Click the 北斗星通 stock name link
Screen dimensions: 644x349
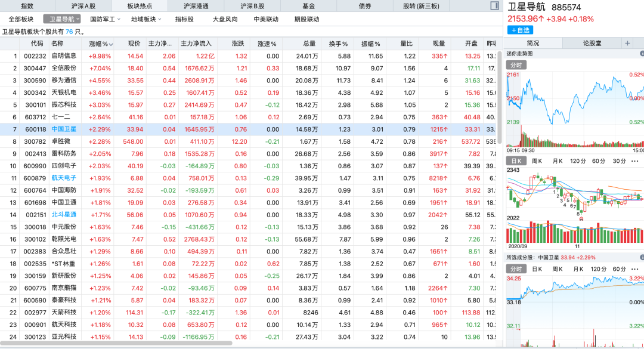pos(64,215)
